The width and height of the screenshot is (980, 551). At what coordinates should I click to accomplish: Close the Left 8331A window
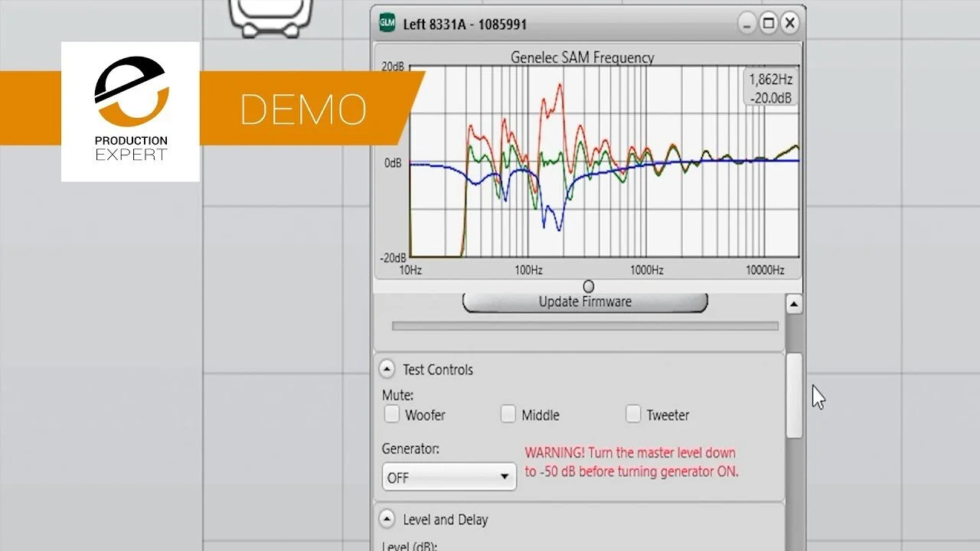point(790,23)
